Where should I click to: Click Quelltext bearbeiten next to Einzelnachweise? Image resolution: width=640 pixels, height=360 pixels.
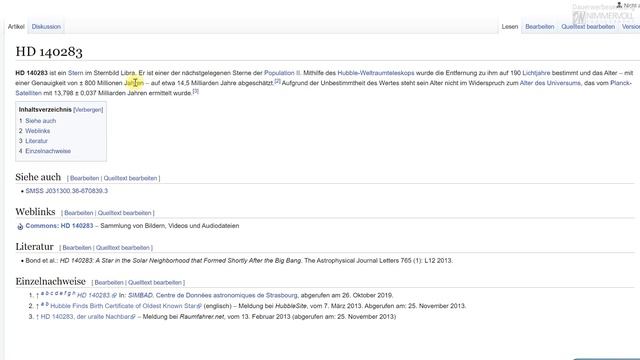click(155, 282)
